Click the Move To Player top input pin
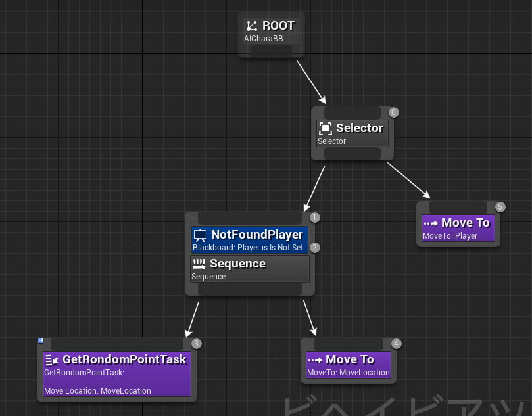Image resolution: width=532 pixels, height=416 pixels. pyautogui.click(x=458, y=208)
